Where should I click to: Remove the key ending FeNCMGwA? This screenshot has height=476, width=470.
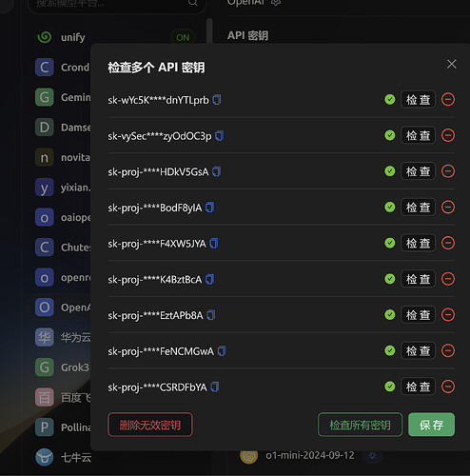pyautogui.click(x=448, y=350)
